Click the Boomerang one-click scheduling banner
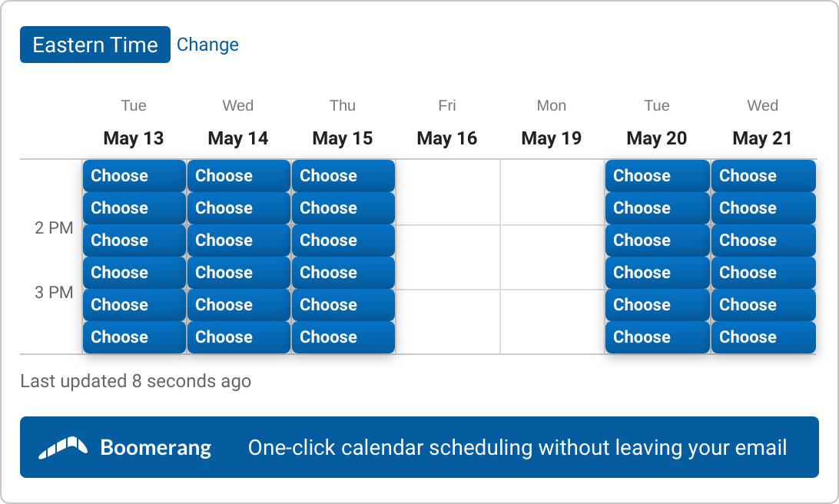The width and height of the screenshot is (839, 504). (419, 447)
